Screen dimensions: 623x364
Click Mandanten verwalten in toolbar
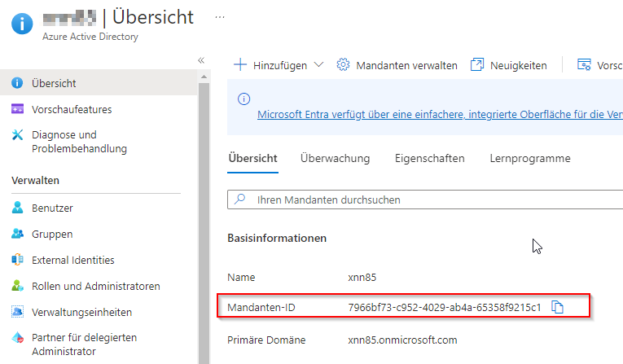(x=397, y=65)
